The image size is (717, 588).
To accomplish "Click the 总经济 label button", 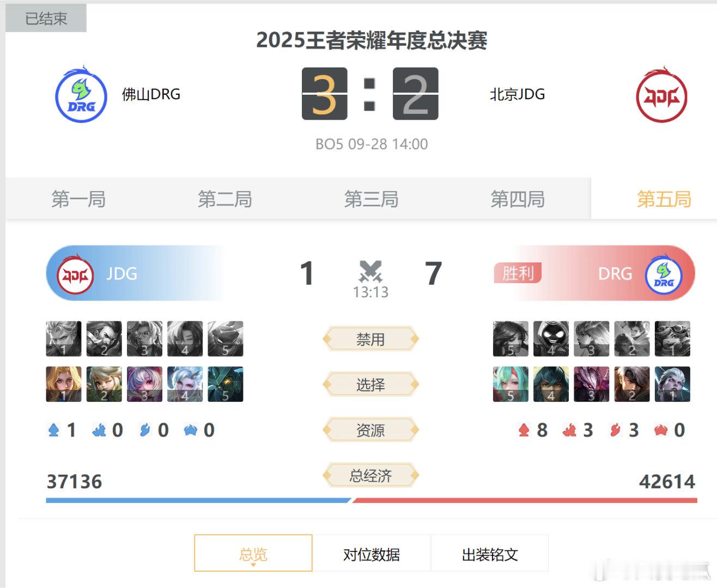I will tap(370, 476).
